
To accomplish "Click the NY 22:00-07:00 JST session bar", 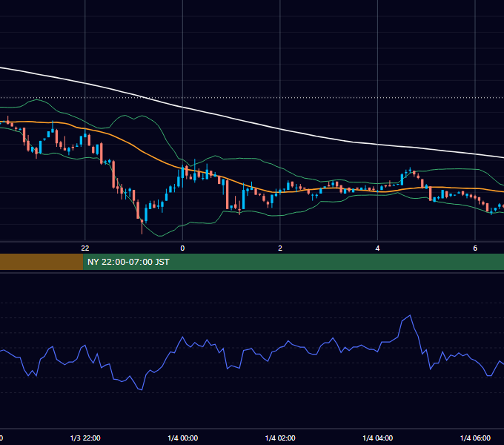I will tap(294, 262).
